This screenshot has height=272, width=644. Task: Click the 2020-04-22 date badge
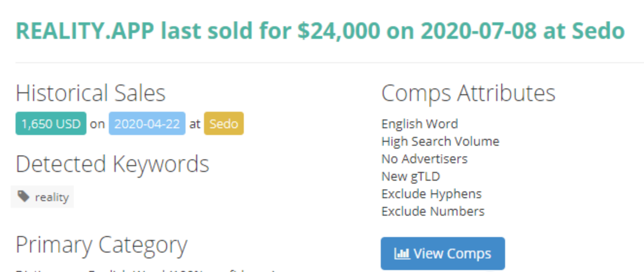[x=147, y=124]
